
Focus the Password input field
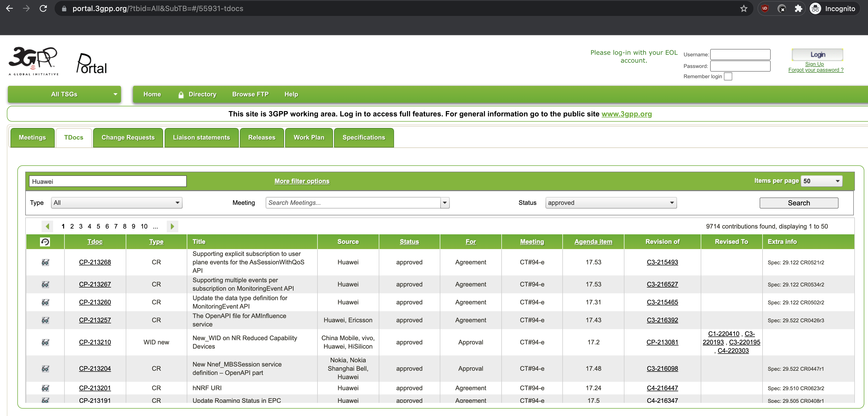click(x=740, y=66)
